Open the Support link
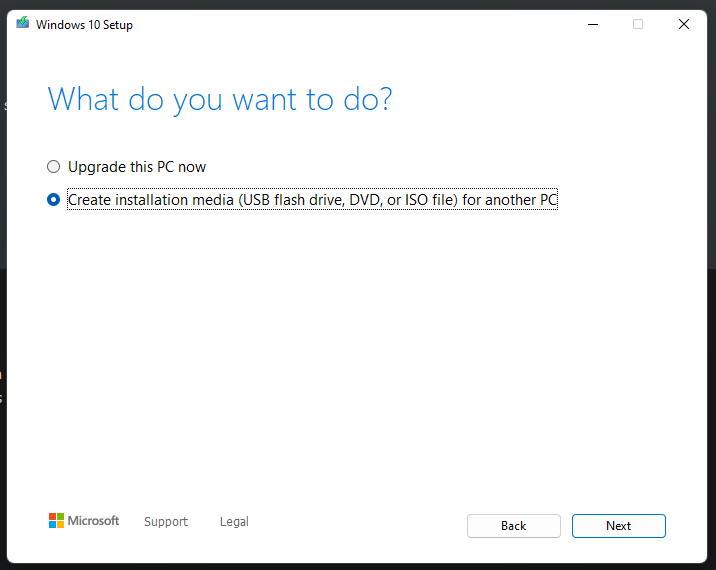This screenshot has height=570, width=716. click(166, 522)
